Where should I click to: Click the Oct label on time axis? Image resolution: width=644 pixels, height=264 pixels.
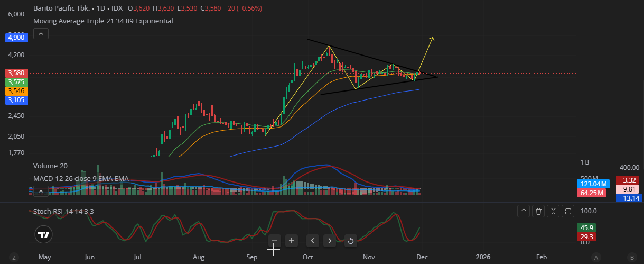coord(308,257)
